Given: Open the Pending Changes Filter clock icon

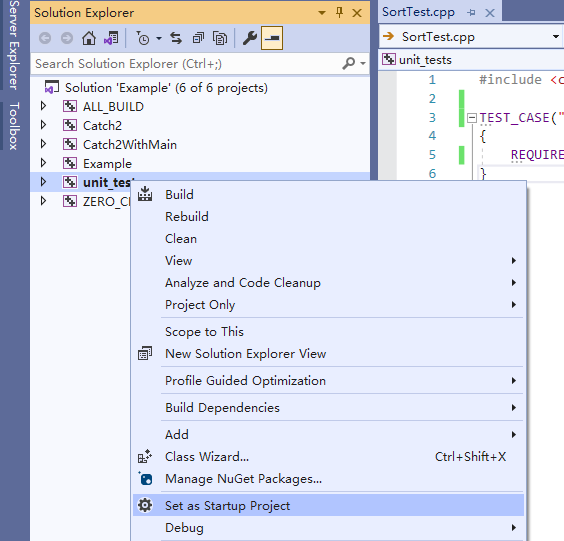Looking at the screenshot, I should tap(143, 38).
